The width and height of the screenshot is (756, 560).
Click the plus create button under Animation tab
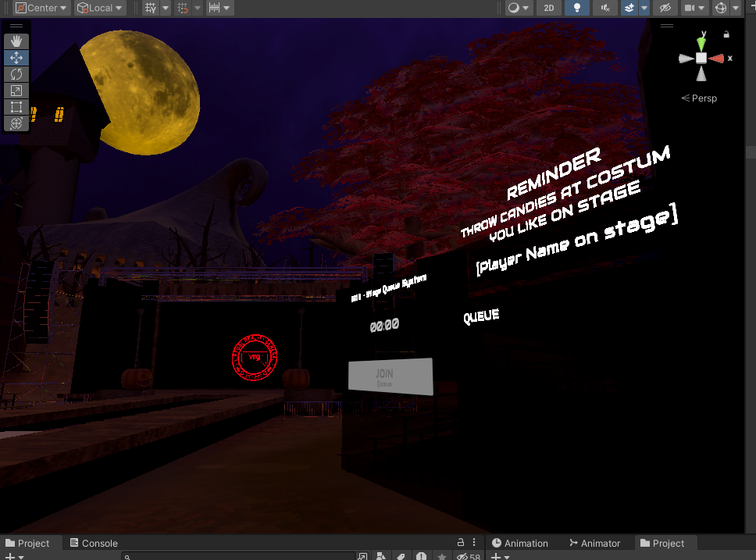(500, 557)
